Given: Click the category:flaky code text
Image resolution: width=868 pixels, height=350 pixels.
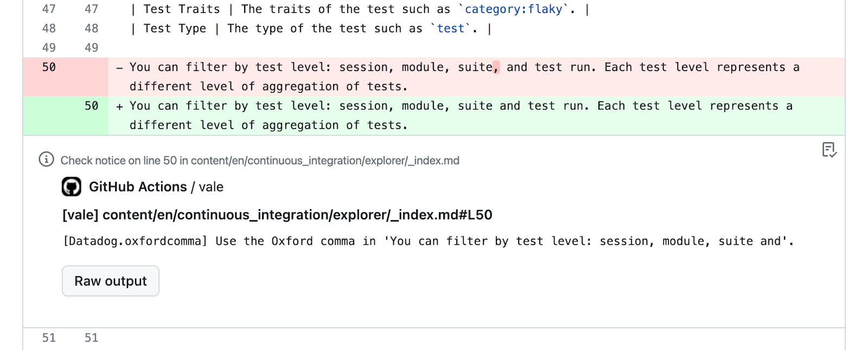Looking at the screenshot, I should coord(513,9).
